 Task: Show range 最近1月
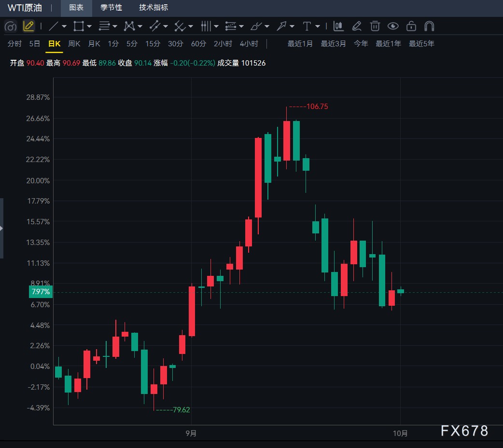tap(300, 43)
